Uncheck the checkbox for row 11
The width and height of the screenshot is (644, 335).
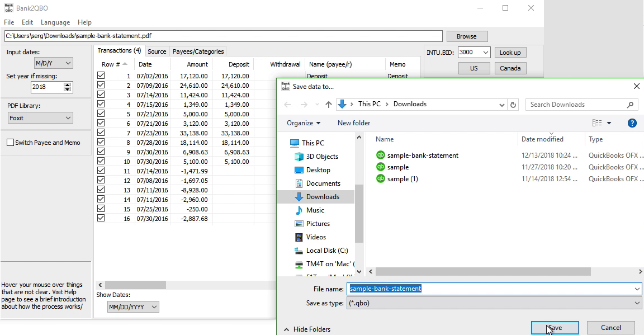pos(101,171)
